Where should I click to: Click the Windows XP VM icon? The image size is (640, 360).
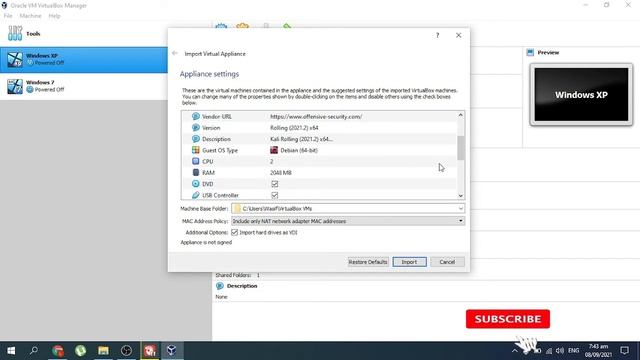[15, 60]
